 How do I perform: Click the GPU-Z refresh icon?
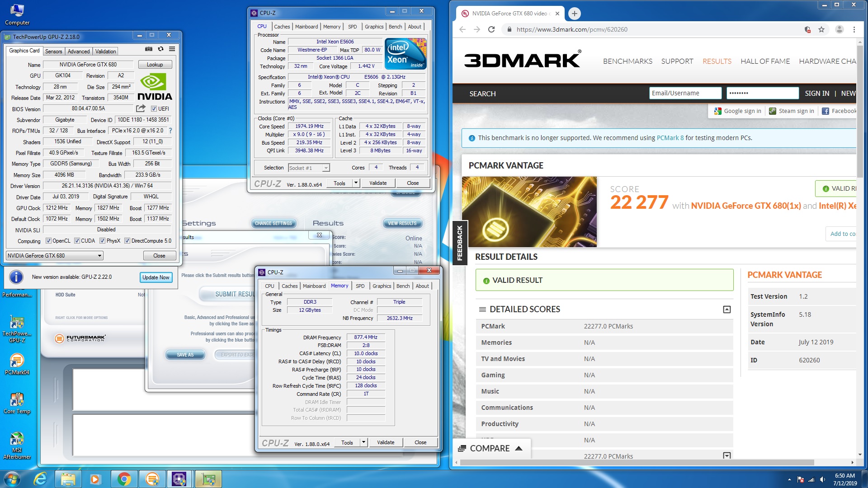tap(160, 49)
